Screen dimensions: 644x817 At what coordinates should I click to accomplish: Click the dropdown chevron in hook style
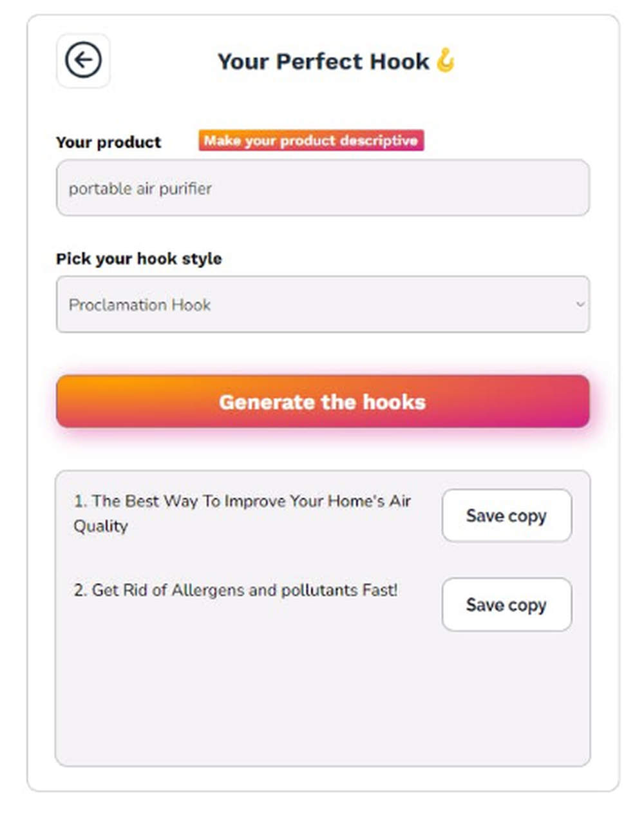tap(580, 304)
